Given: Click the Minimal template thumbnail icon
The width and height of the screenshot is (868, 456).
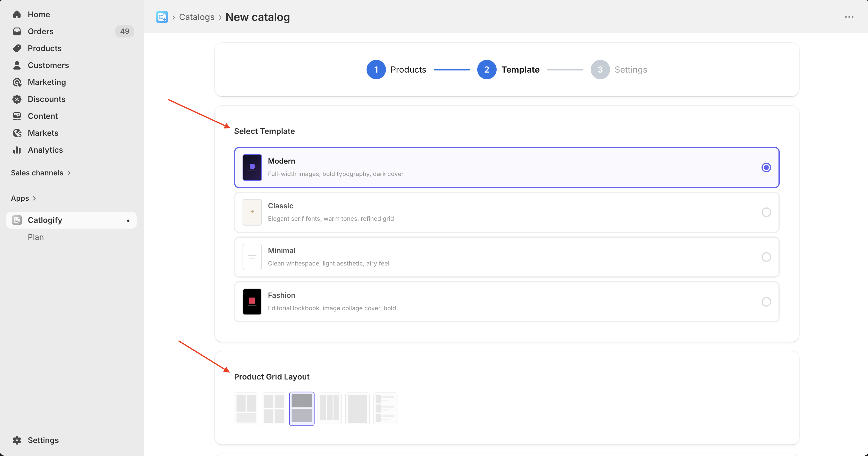Looking at the screenshot, I should pos(252,257).
